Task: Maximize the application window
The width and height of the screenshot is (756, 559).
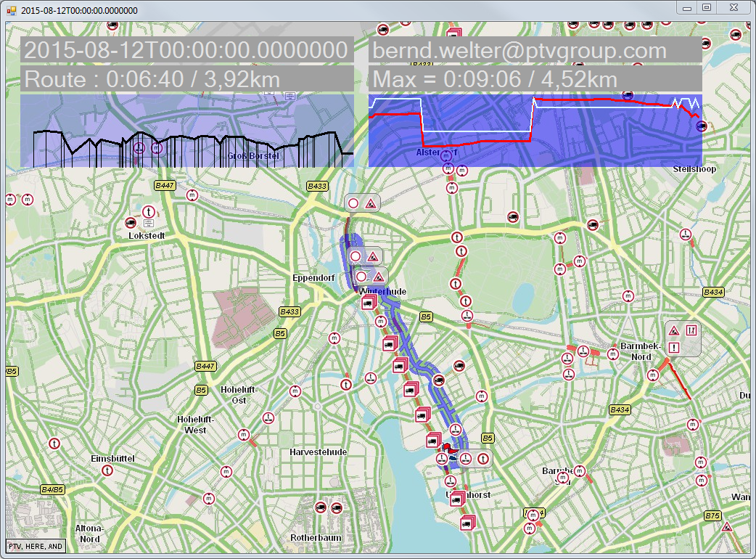Action: (706, 7)
